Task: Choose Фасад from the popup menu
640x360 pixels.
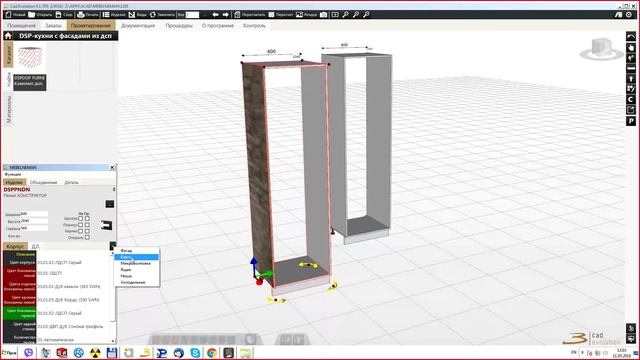Action: 137,251
